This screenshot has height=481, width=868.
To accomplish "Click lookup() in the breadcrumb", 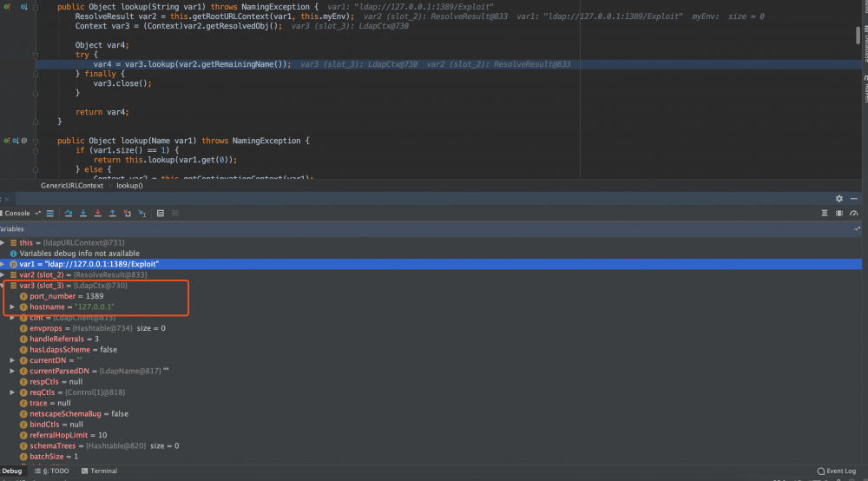I will click(x=129, y=186).
